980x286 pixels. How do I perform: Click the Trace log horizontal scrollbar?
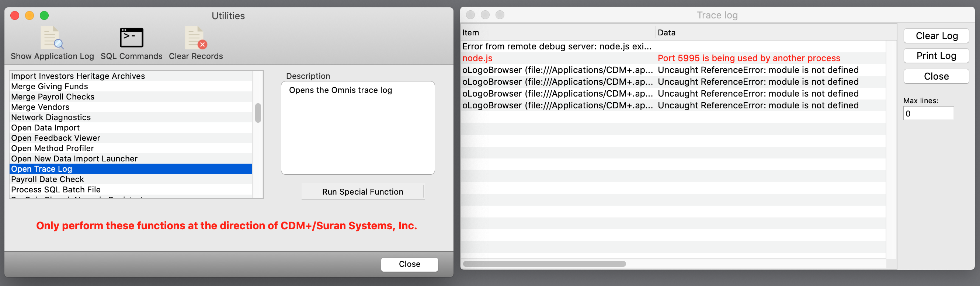coord(544,264)
